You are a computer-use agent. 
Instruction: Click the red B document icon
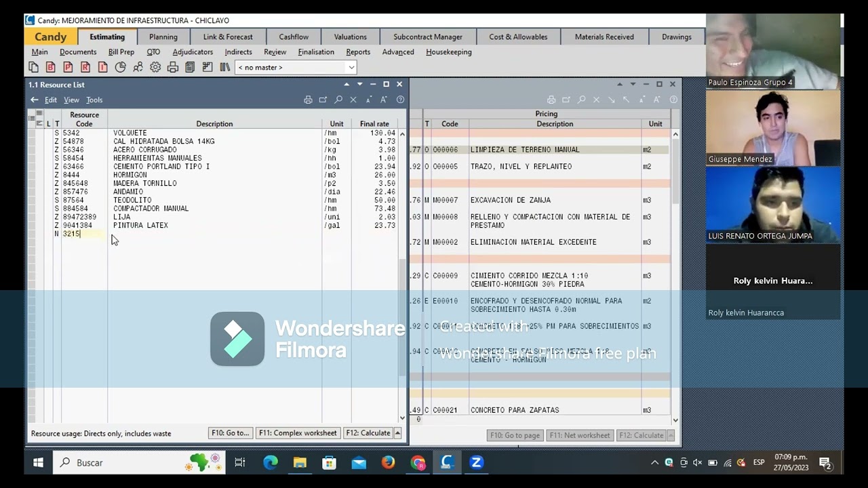point(51,67)
